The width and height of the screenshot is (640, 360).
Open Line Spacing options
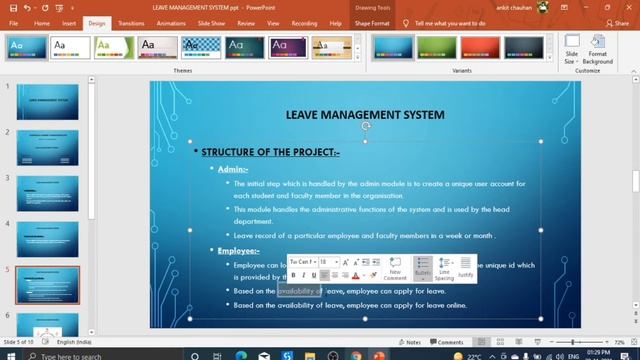pos(444,269)
